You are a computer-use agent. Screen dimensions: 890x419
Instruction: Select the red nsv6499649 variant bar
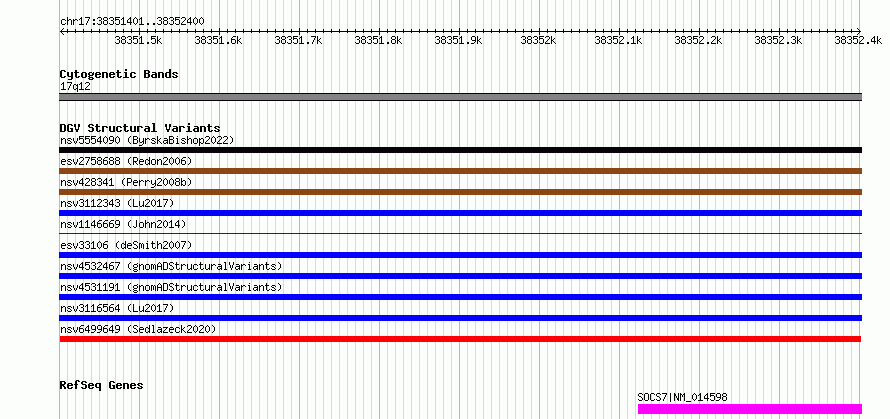pyautogui.click(x=460, y=339)
